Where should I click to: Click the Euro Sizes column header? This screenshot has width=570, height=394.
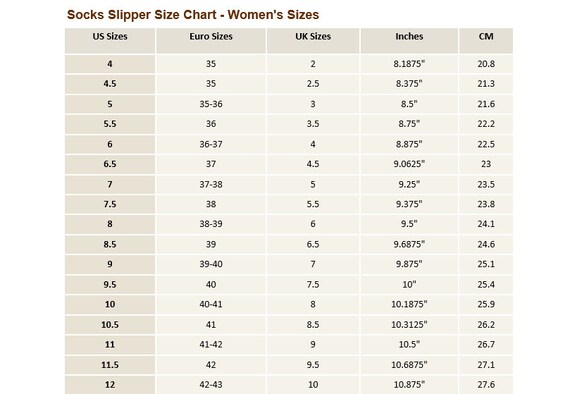tap(211, 41)
